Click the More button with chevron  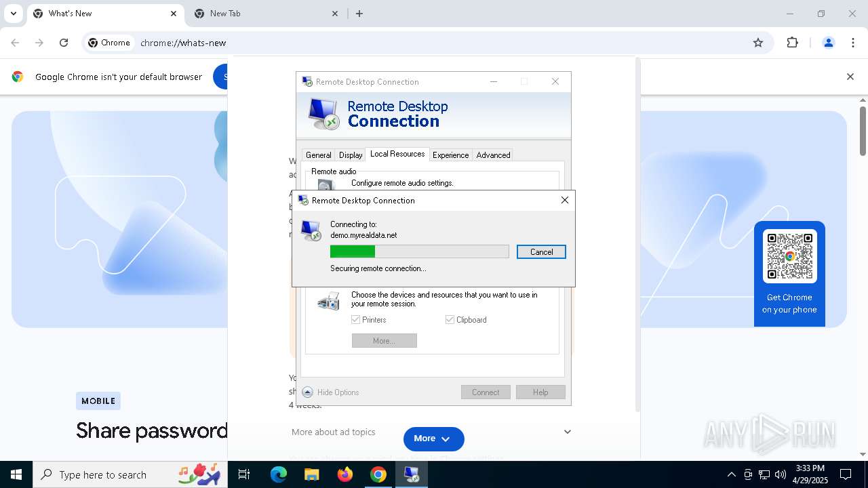tap(434, 439)
